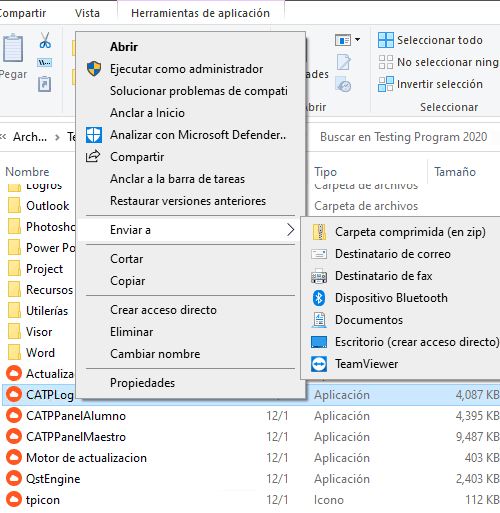The width and height of the screenshot is (500, 513).
Task: Click the QstEngine application icon
Action: coord(14,479)
